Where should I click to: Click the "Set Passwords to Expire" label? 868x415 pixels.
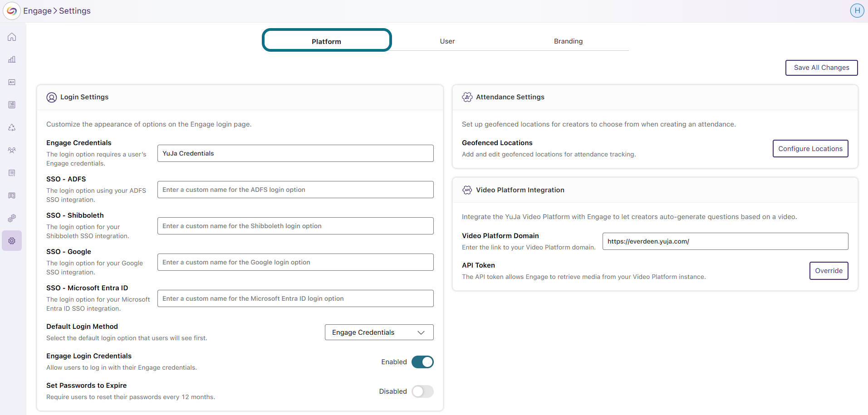[86, 386]
